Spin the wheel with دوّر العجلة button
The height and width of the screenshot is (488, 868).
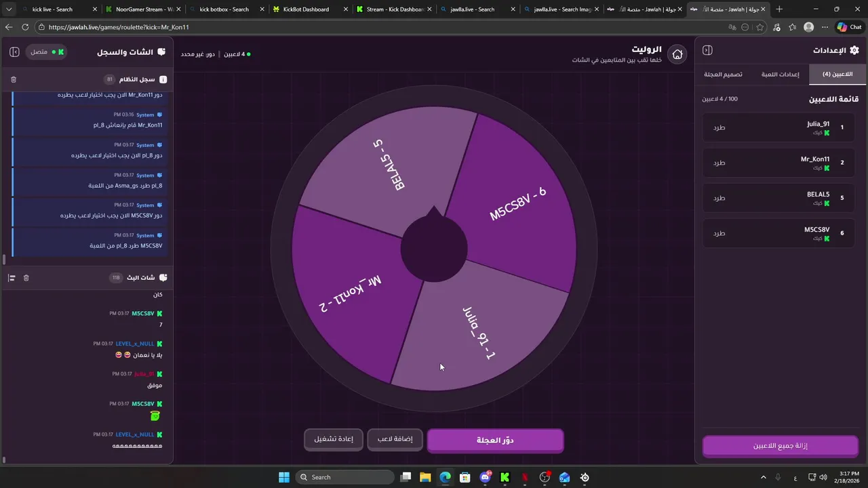(x=495, y=440)
